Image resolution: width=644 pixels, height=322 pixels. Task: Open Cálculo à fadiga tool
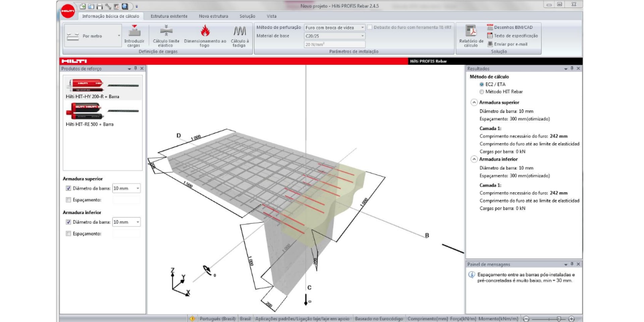click(x=240, y=36)
